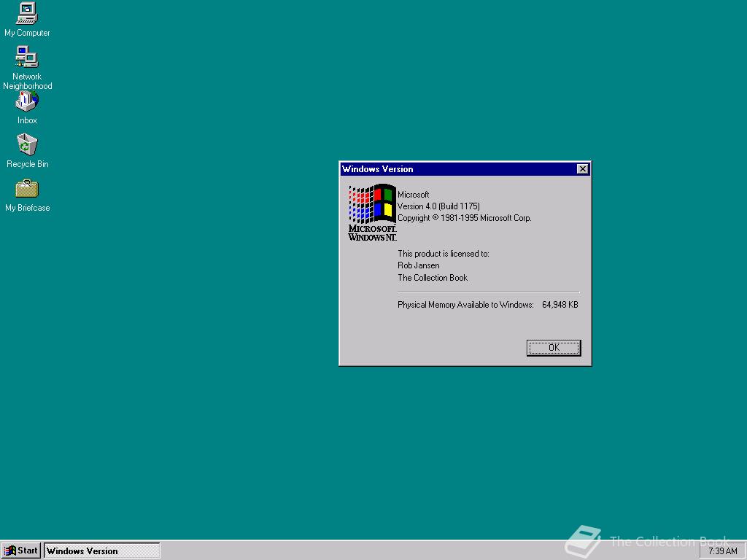Select the Recycle Bin label text

tap(27, 163)
